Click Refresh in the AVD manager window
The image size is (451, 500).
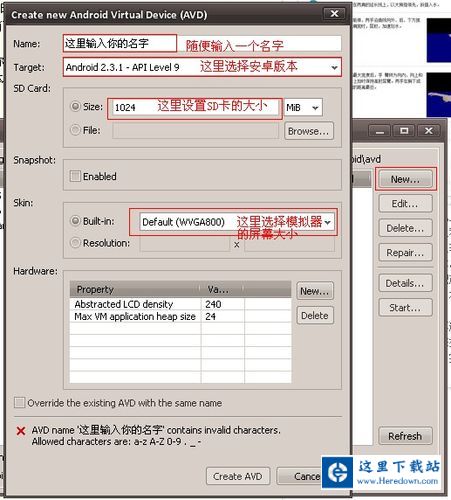tap(405, 436)
